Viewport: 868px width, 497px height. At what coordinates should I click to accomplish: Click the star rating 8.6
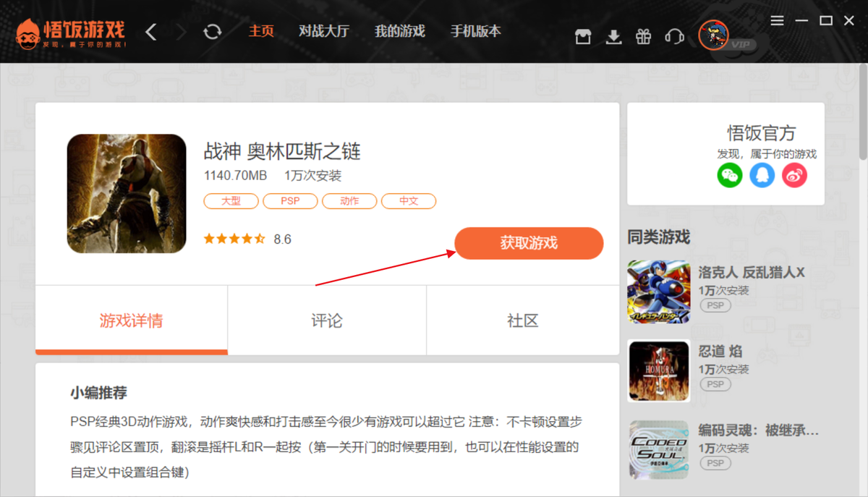(x=247, y=239)
